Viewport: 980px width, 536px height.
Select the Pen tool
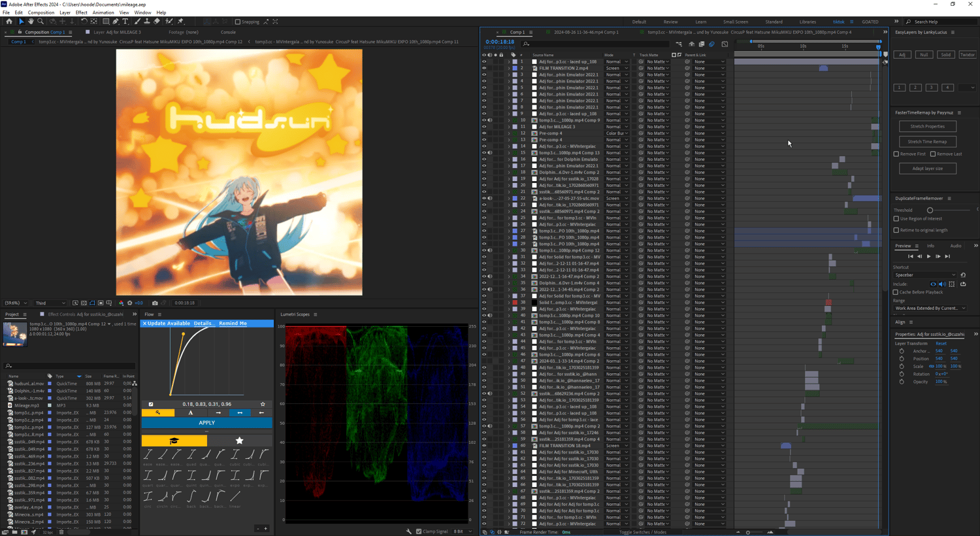pyautogui.click(x=116, y=22)
